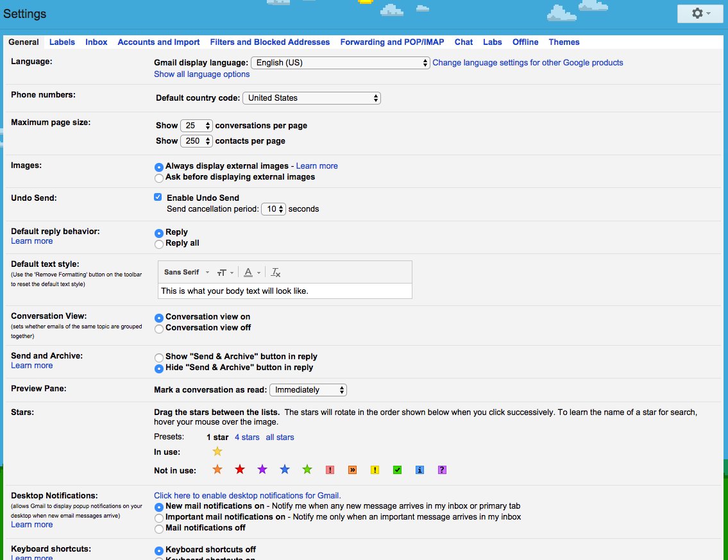
Task: Click Learn more beside external images
Action: 317,165
